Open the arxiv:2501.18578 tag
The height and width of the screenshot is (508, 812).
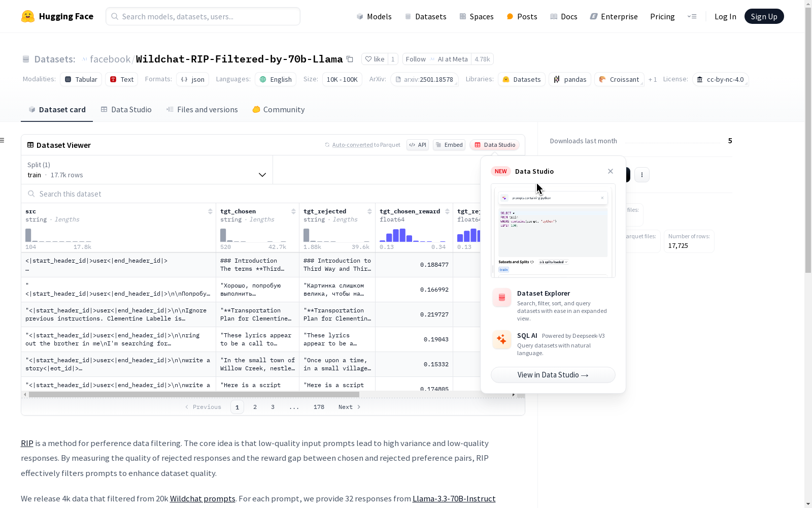click(x=424, y=79)
